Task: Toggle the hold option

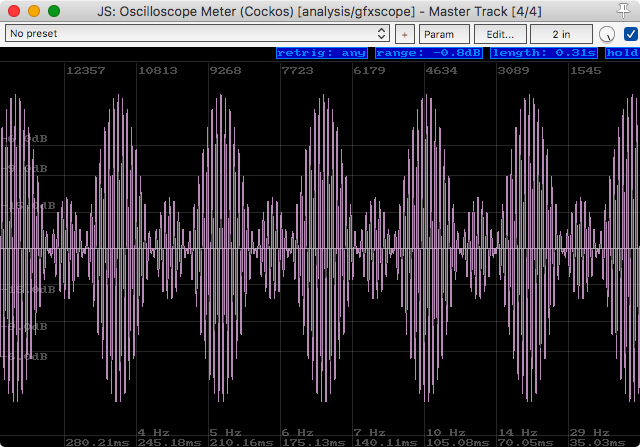Action: pos(622,53)
